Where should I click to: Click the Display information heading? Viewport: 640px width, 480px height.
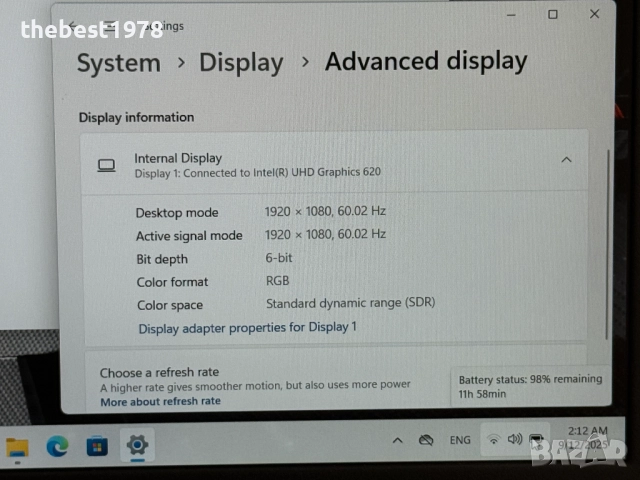(136, 118)
